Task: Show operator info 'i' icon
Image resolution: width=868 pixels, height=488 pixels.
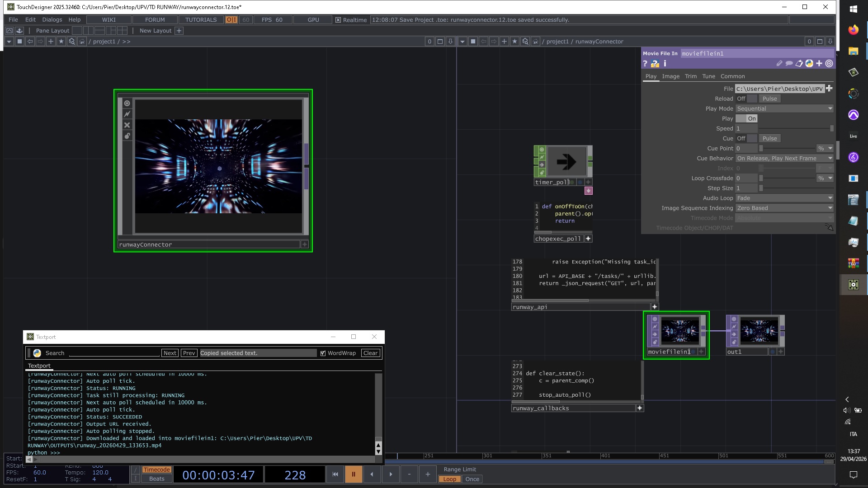Action: click(665, 64)
